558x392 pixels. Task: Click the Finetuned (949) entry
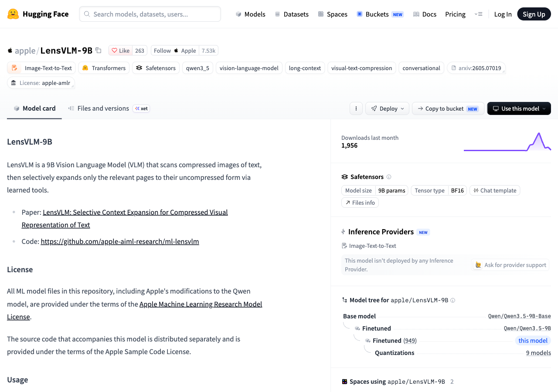pos(395,341)
